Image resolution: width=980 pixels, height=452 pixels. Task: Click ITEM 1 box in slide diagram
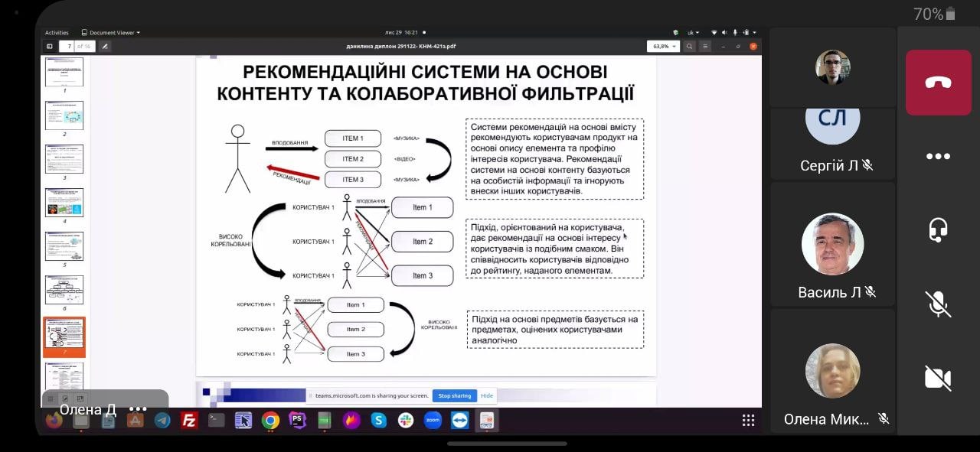pos(353,138)
